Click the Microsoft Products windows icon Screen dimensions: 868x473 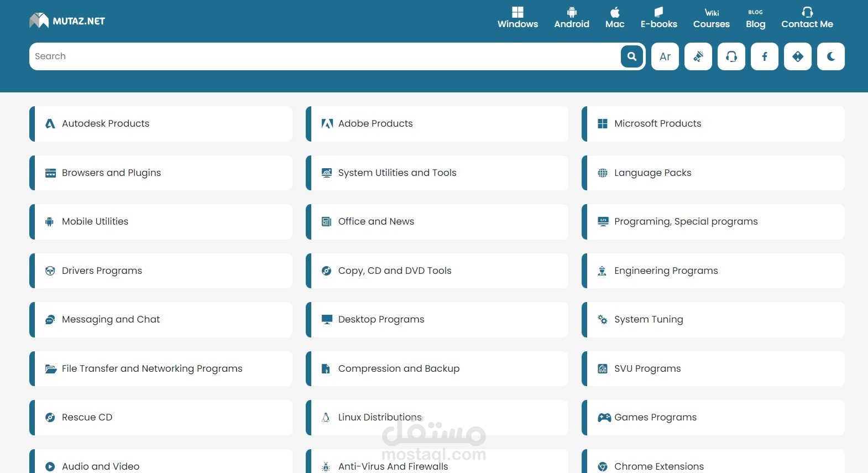(603, 124)
